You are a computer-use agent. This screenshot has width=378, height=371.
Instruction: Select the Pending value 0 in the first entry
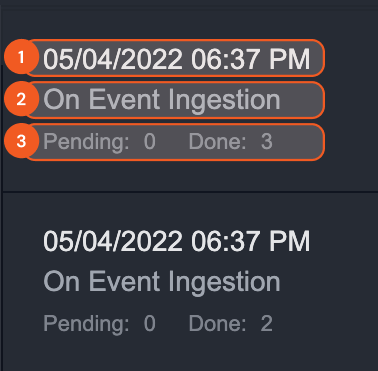pos(150,142)
